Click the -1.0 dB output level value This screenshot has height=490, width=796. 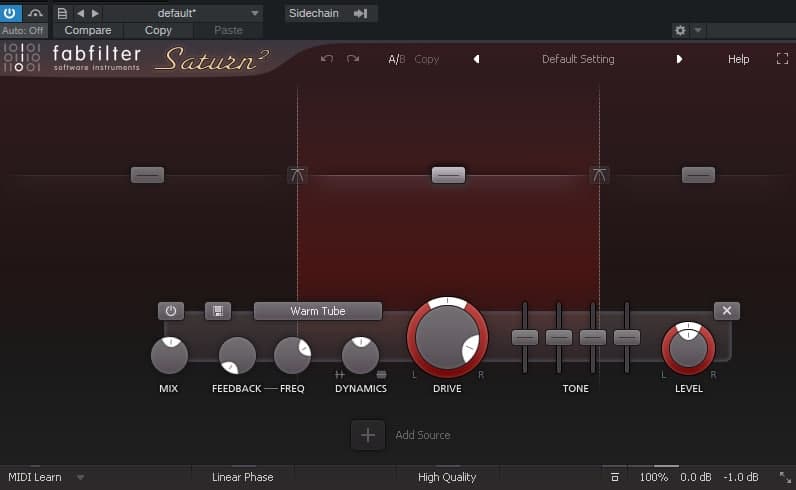[741, 477]
